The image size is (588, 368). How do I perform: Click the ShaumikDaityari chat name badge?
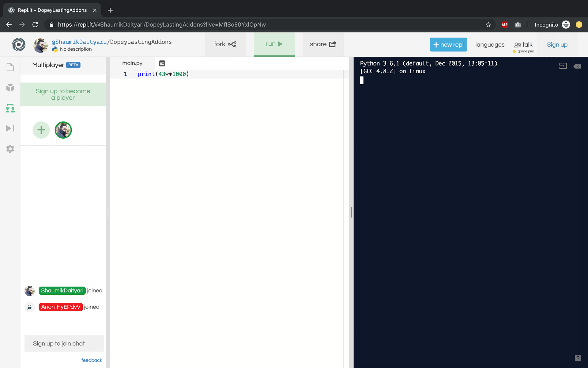62,290
